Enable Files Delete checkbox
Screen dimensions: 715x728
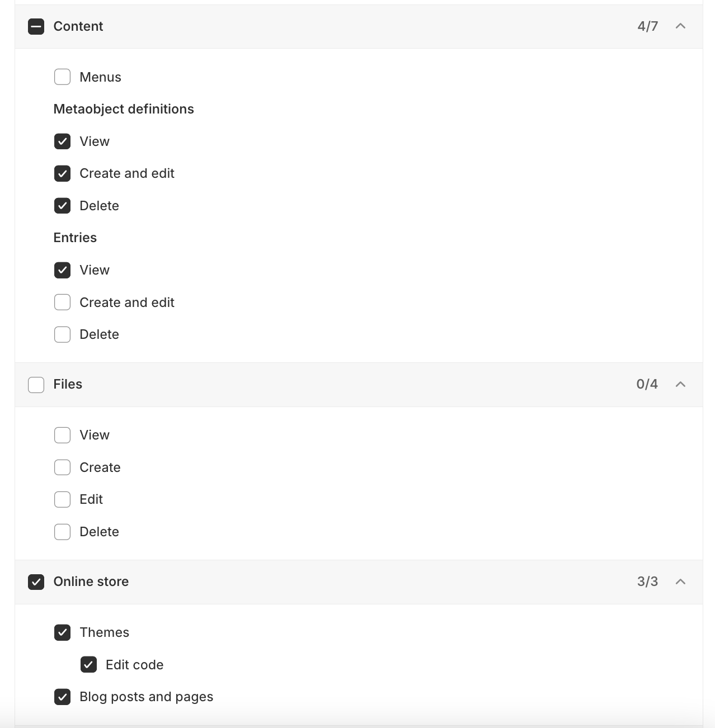[62, 532]
